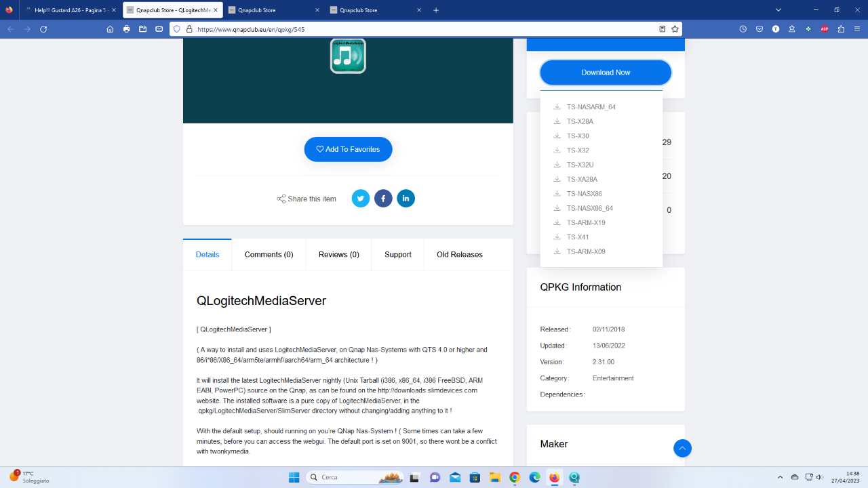Toggle reader view in address bar
Viewport: 868px width, 488px height.
663,29
